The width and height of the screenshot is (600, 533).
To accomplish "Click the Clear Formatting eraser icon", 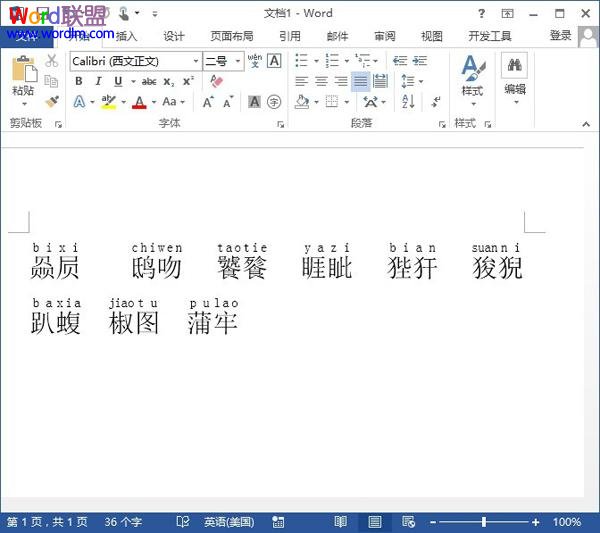I will pyautogui.click(x=217, y=81).
